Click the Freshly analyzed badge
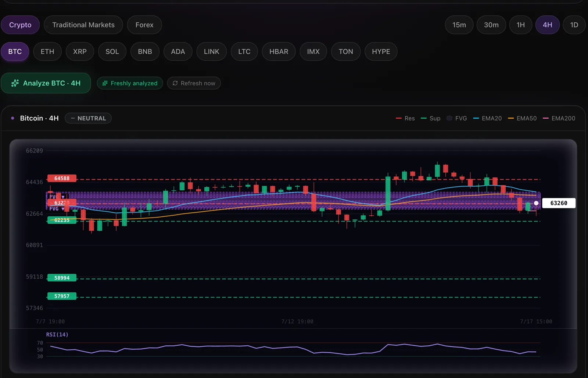Screen dimensions: 588x378 point(130,83)
